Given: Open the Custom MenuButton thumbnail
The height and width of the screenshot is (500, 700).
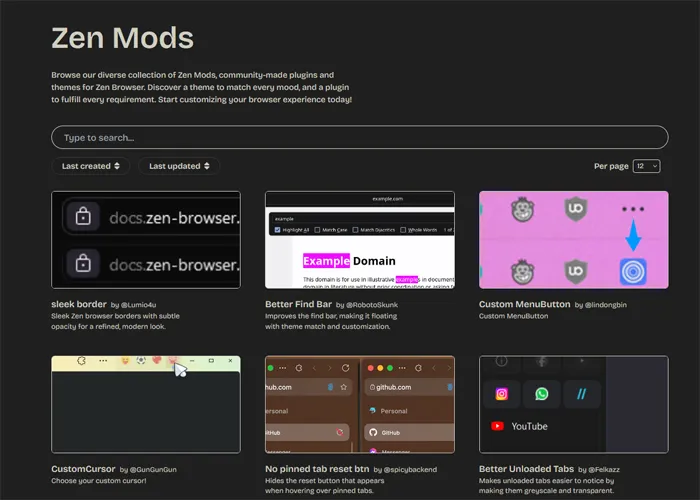Looking at the screenshot, I should [x=574, y=240].
